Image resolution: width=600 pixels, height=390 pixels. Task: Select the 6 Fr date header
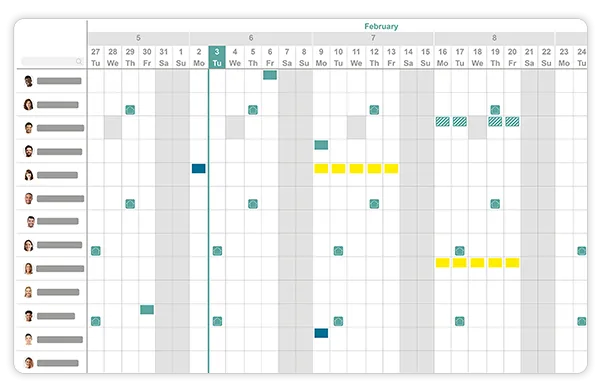tap(270, 57)
